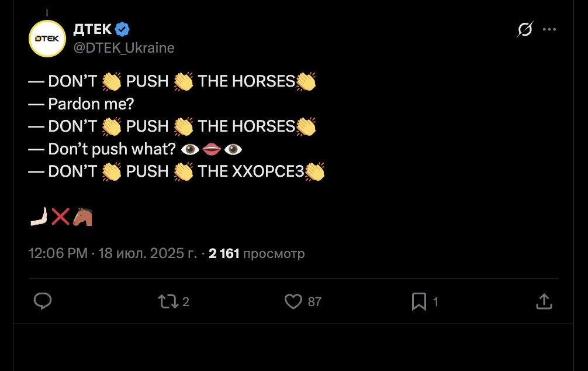Click the repost count showing 2
This screenshot has height=371, width=588.
186,302
